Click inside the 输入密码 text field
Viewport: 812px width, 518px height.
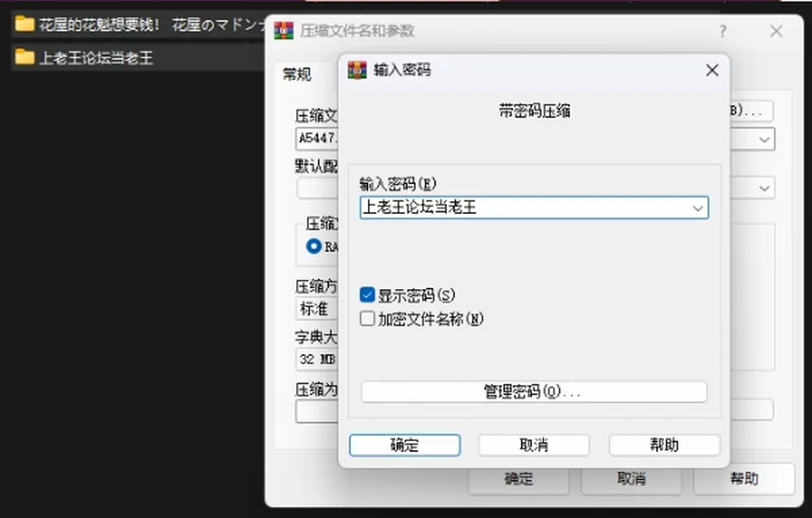tap(525, 208)
